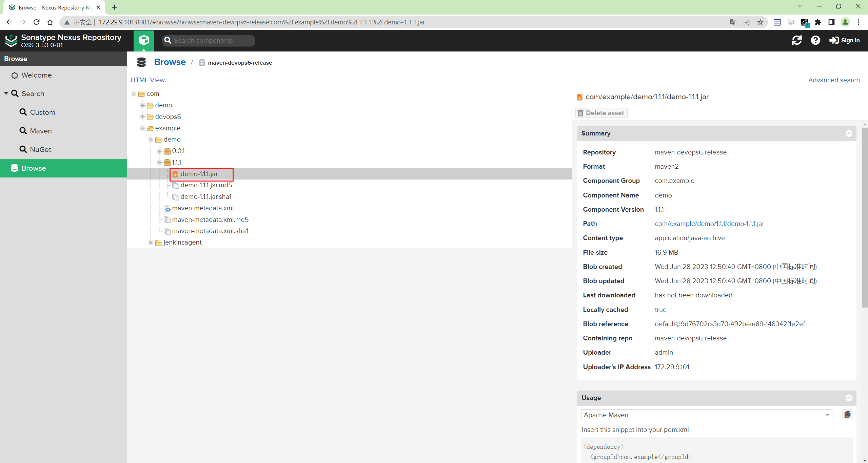Open Custom search in sidebar
The height and width of the screenshot is (463, 868).
pos(42,112)
